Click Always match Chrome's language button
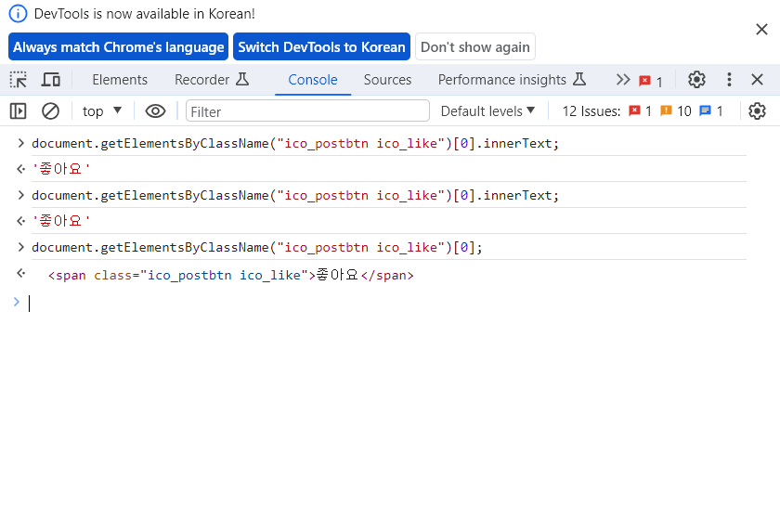 point(119,46)
